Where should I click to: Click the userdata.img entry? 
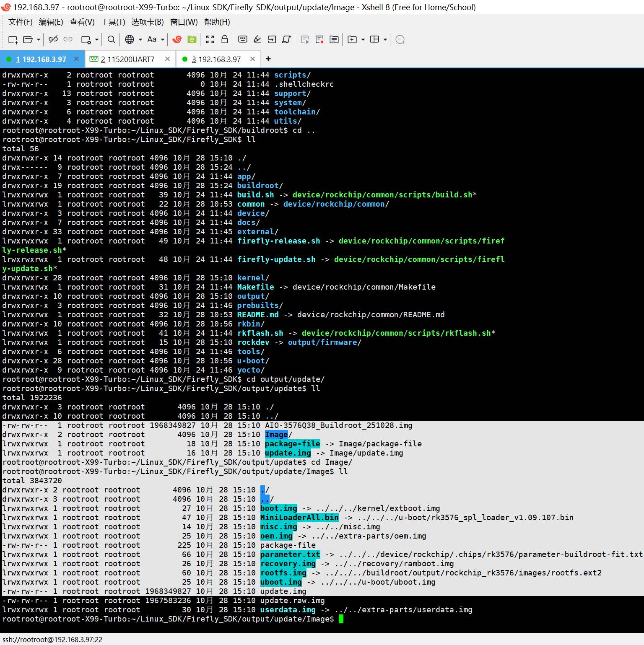288,610
